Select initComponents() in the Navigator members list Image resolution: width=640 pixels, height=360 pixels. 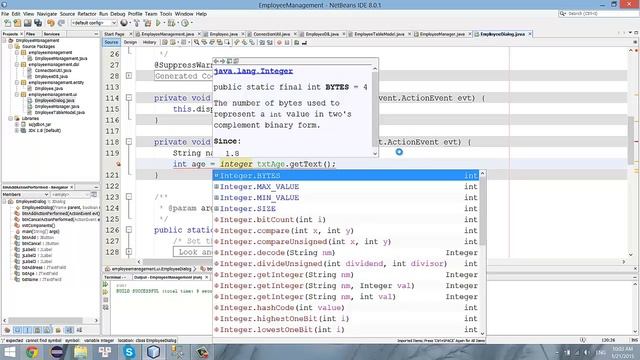click(38, 225)
